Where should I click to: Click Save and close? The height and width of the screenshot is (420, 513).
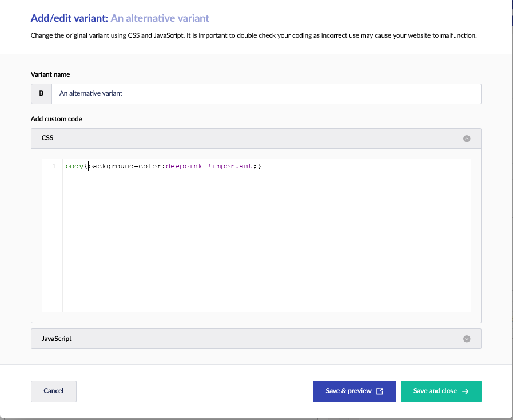tap(441, 391)
